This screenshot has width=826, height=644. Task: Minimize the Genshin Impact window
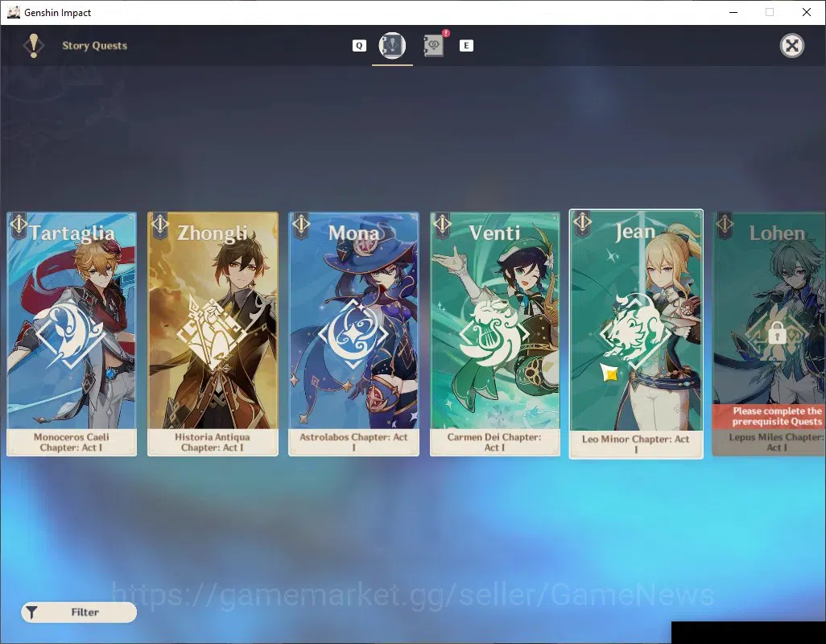pyautogui.click(x=733, y=12)
